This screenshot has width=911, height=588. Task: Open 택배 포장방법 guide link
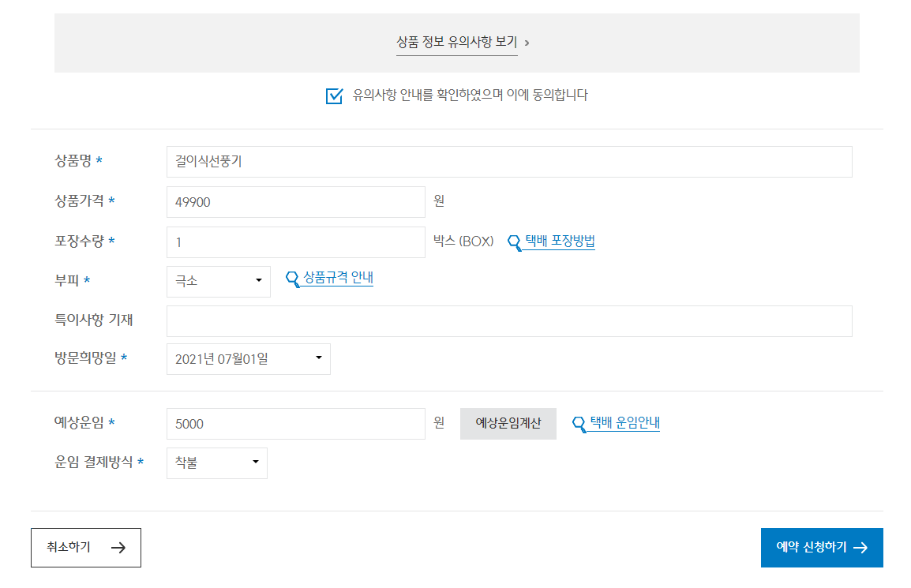pyautogui.click(x=560, y=242)
